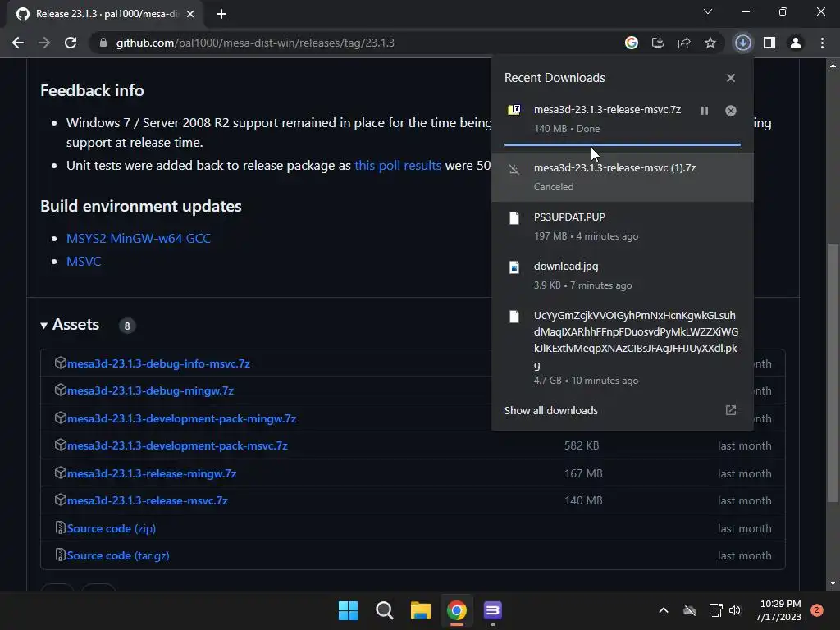Reload the current GitHub page
The image size is (840, 630).
pyautogui.click(x=71, y=43)
